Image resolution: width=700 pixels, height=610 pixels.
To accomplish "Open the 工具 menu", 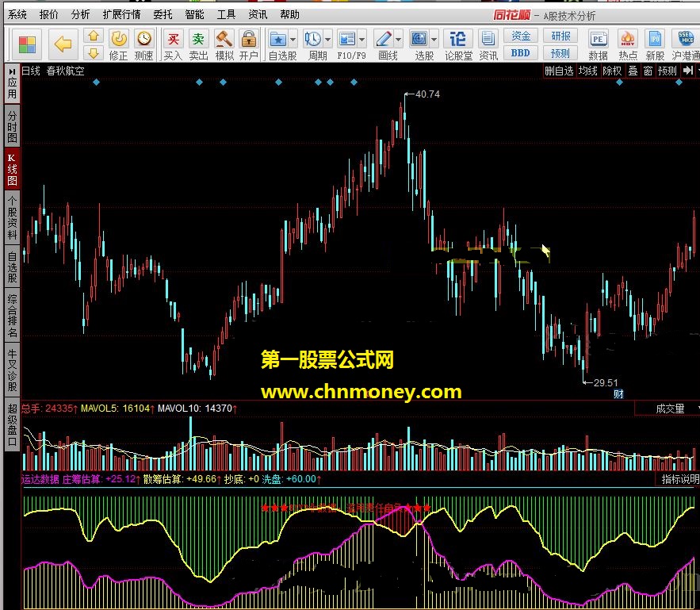I will coord(226,15).
